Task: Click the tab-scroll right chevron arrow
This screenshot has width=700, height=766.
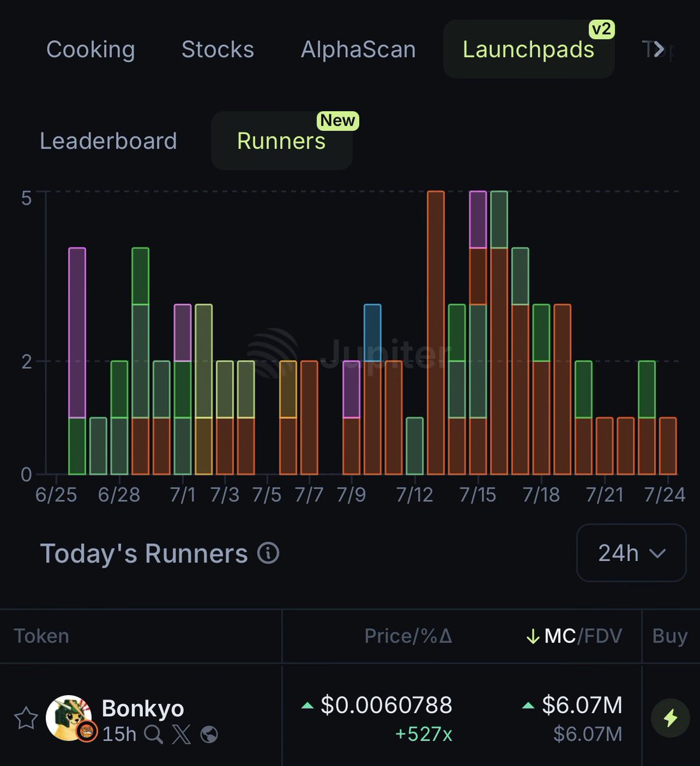Action: click(659, 49)
